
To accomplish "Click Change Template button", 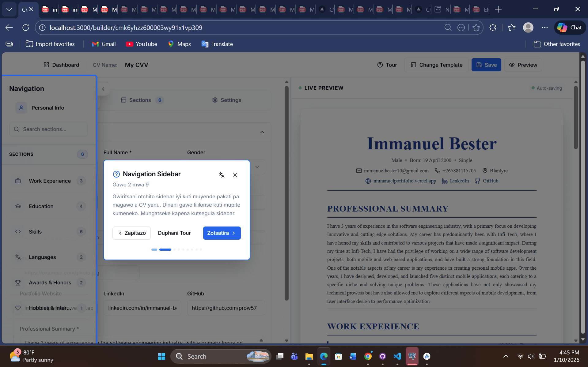I will tap(436, 65).
